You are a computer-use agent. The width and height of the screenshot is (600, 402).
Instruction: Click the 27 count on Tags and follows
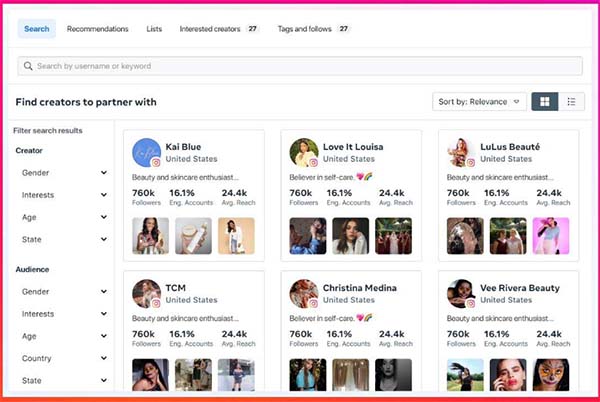(x=344, y=29)
